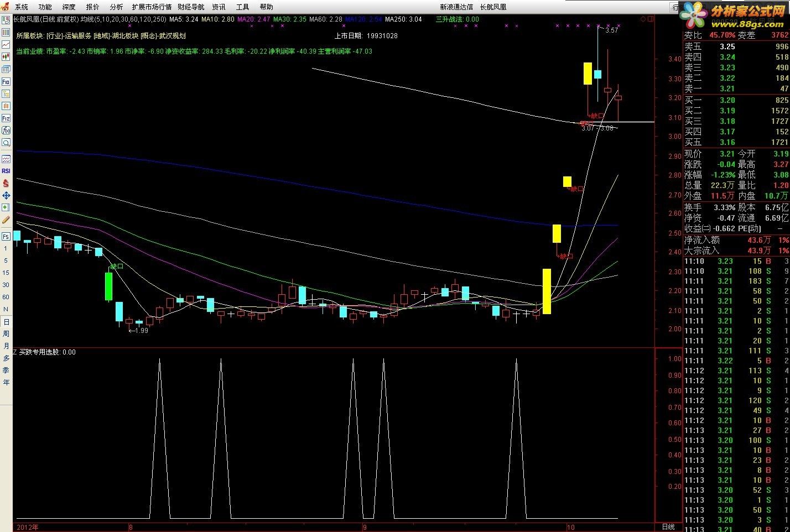The height and width of the screenshot is (532, 790).
Task: Click the 3.57 high price marker
Action: 612,30
